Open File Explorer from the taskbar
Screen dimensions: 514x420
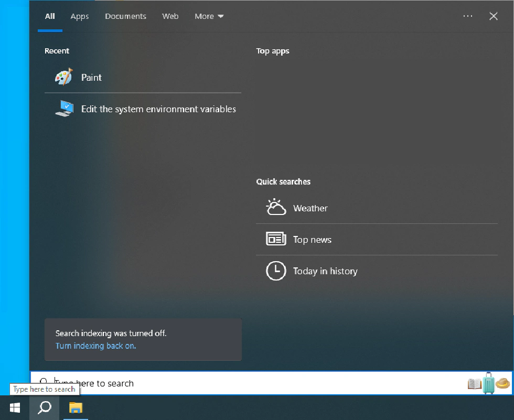76,407
